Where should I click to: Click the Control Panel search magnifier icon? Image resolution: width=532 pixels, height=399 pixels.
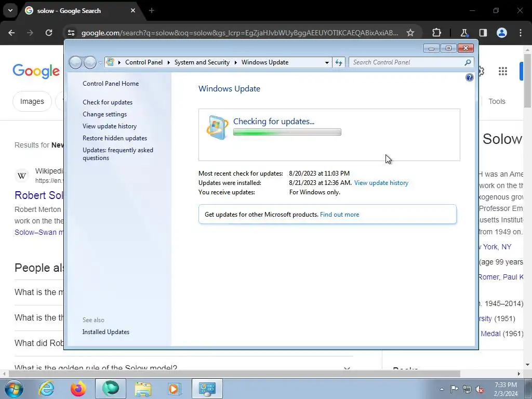coord(468,62)
